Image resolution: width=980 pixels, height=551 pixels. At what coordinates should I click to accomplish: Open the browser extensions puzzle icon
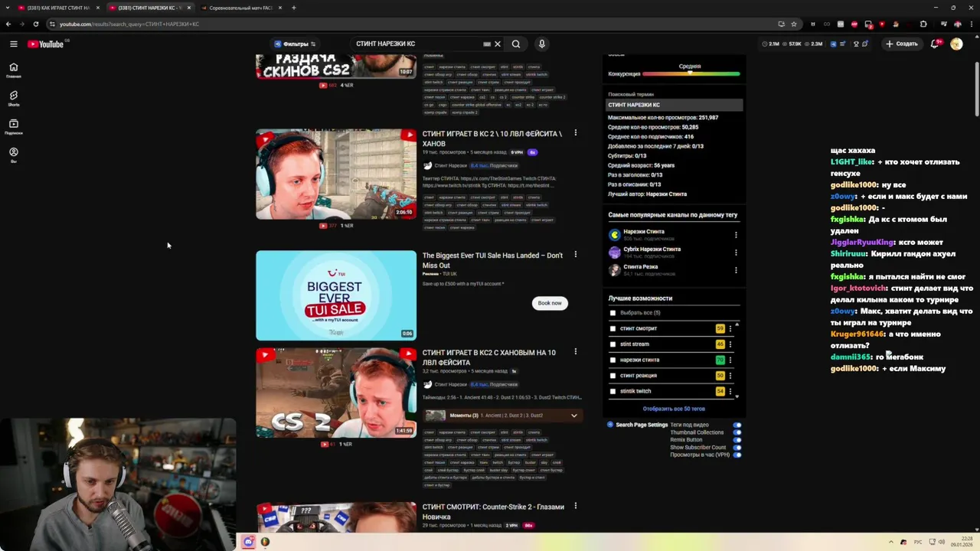923,24
